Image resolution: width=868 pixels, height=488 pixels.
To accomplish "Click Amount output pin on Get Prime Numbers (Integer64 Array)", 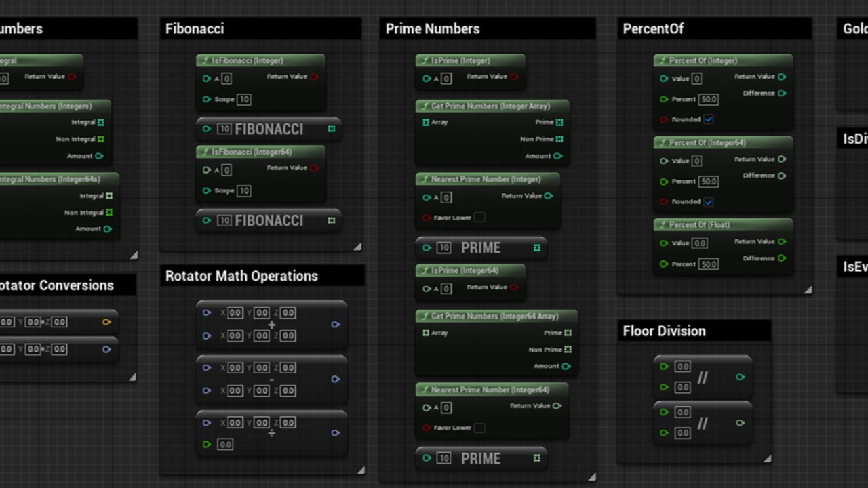I will click(x=566, y=366).
